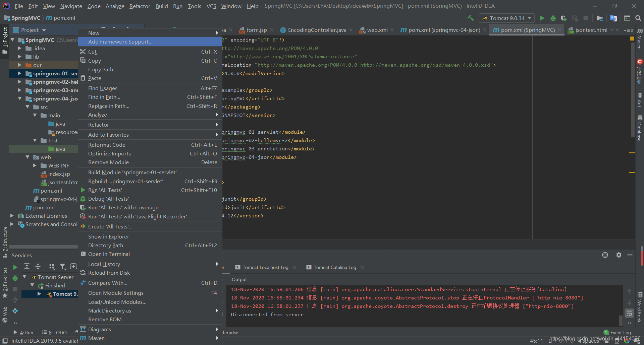The image size is (644, 345).
Task: Expand the WEB-INF folder node
Action: pyautogui.click(x=35, y=165)
